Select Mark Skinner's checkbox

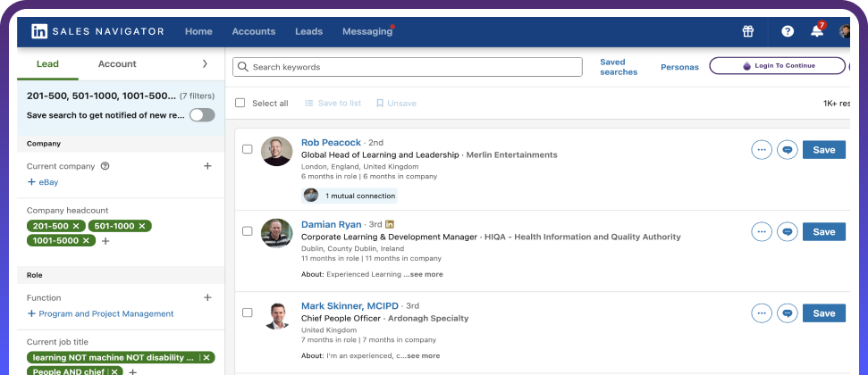tap(248, 312)
